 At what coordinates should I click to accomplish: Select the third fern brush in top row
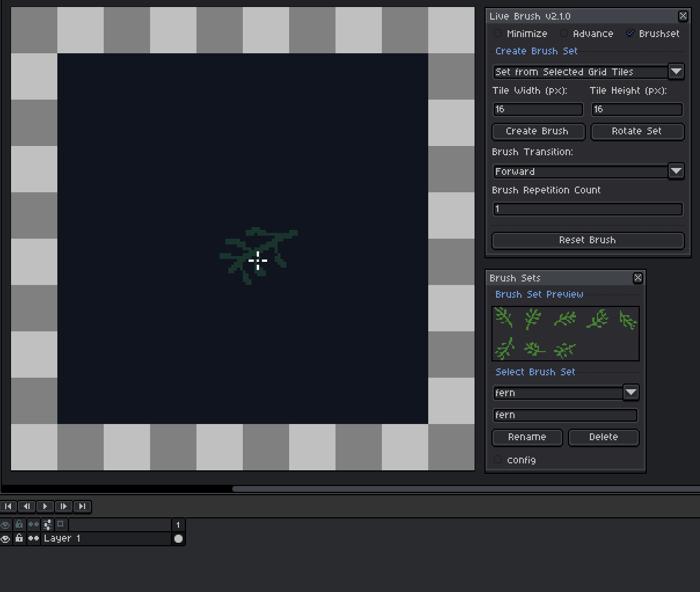[x=565, y=319]
